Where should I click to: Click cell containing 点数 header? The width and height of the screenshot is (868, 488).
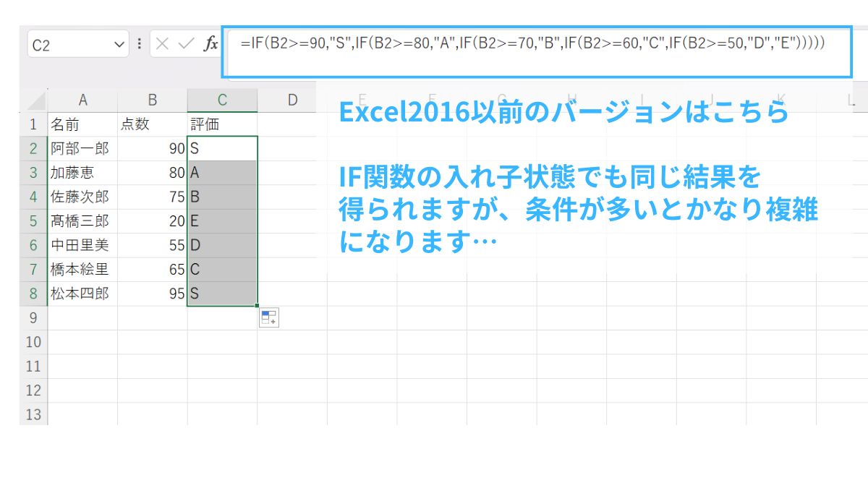(x=153, y=124)
